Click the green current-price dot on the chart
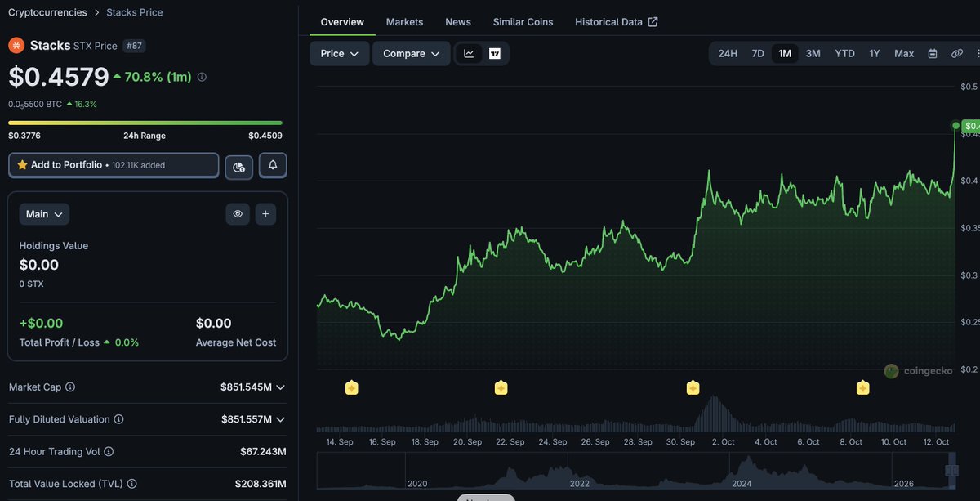 click(955, 126)
